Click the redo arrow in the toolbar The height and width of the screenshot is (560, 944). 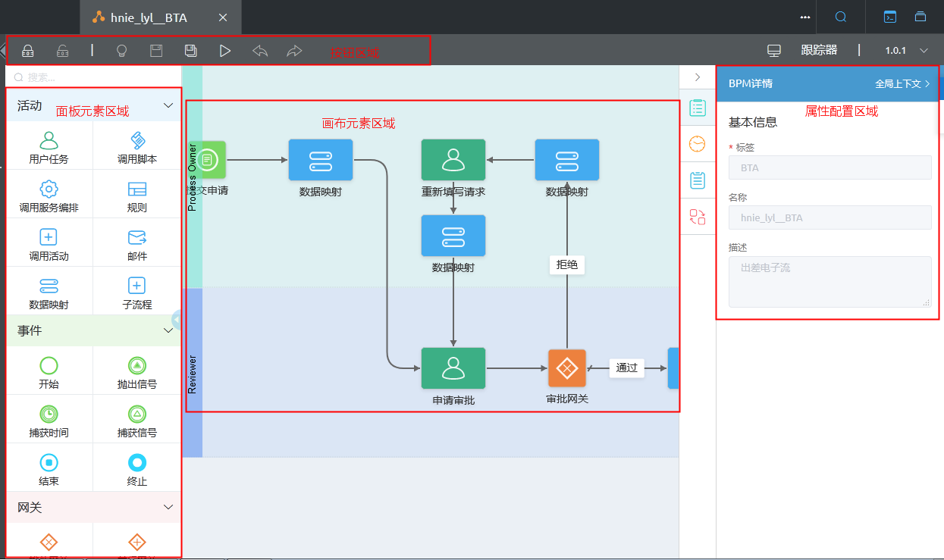pos(294,51)
